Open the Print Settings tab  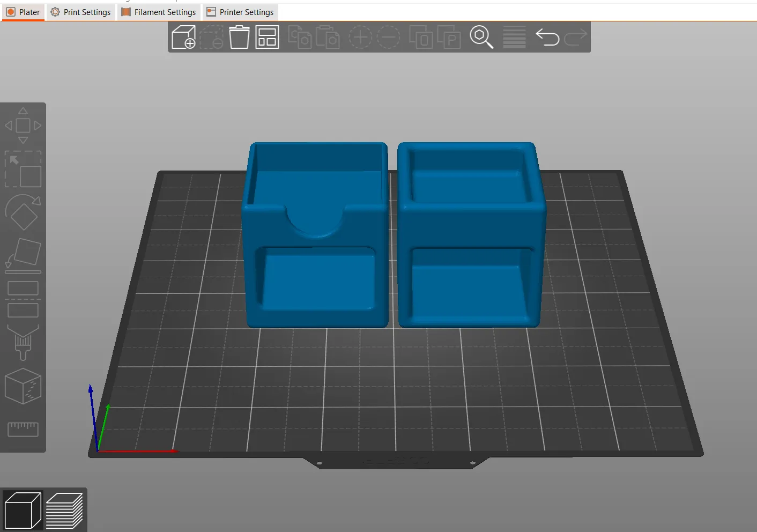pos(81,12)
